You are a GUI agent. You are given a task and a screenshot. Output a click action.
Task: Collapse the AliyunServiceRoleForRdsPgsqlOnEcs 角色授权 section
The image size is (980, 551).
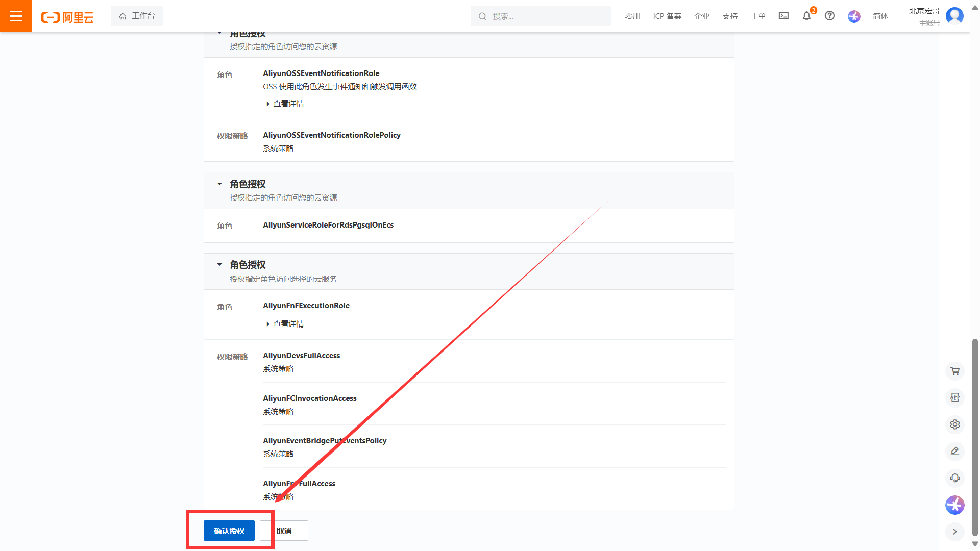click(219, 184)
